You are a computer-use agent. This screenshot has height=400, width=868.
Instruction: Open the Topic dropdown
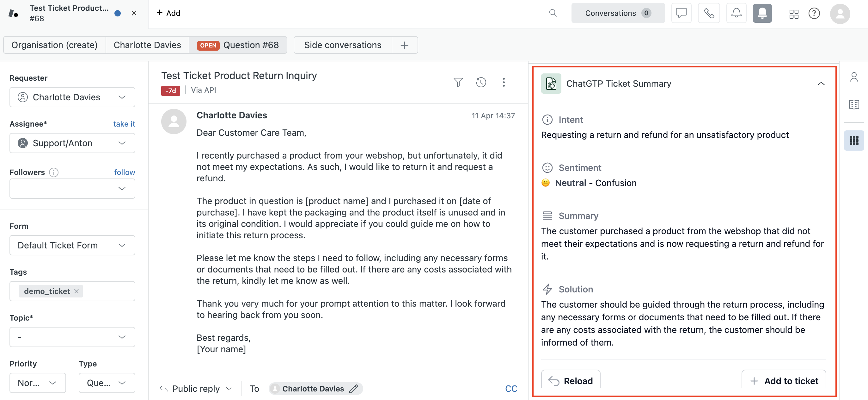(x=72, y=337)
